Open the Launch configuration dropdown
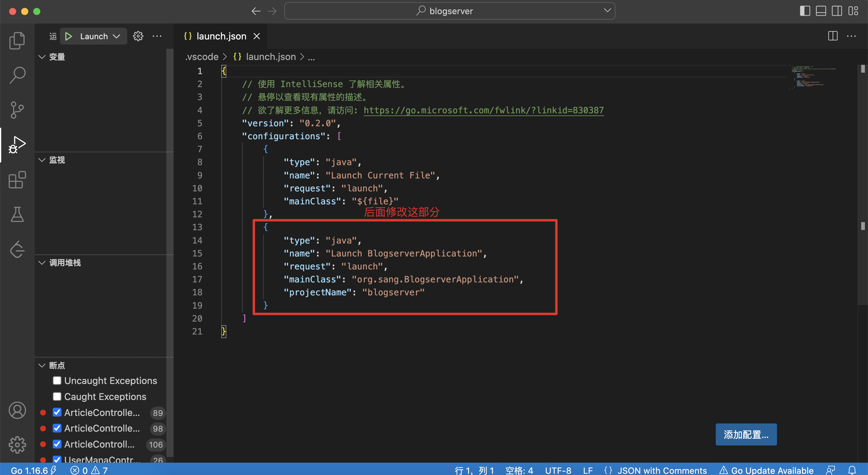This screenshot has height=475, width=868. tap(117, 36)
